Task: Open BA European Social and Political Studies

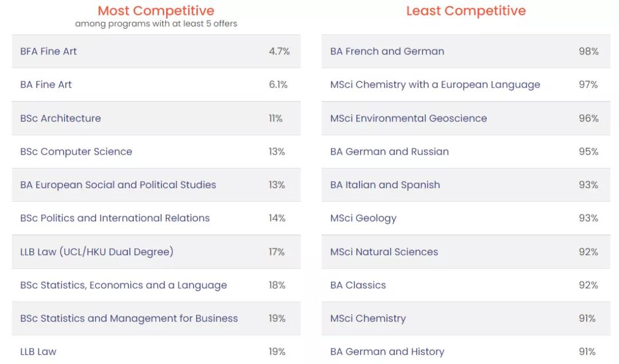Action: (118, 185)
